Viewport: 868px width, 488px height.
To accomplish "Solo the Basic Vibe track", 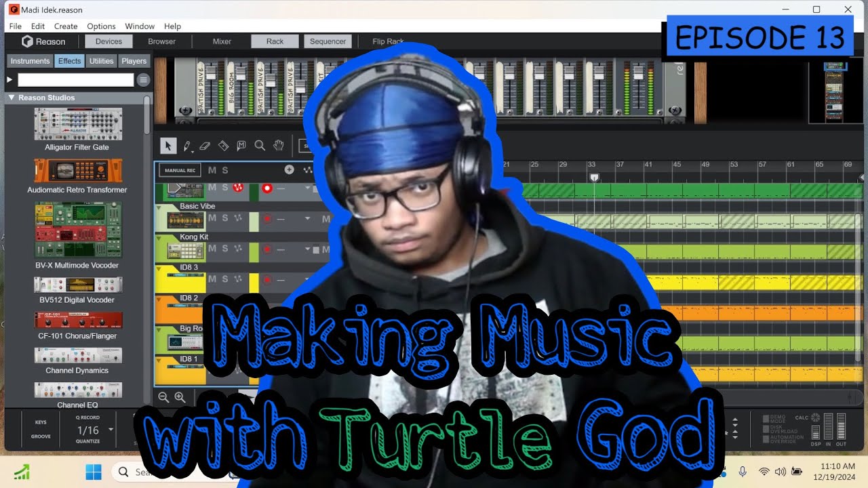I will (x=224, y=218).
